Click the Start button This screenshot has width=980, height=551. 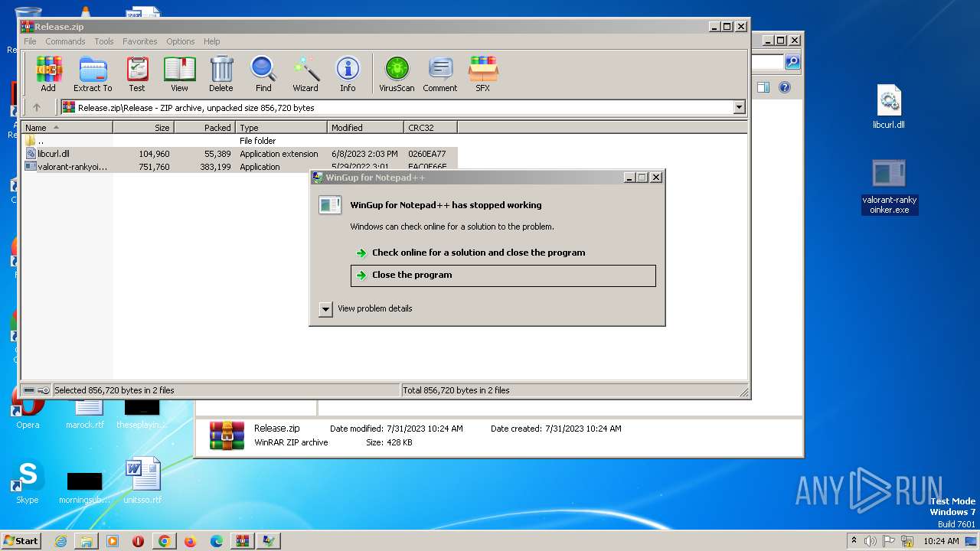(21, 541)
